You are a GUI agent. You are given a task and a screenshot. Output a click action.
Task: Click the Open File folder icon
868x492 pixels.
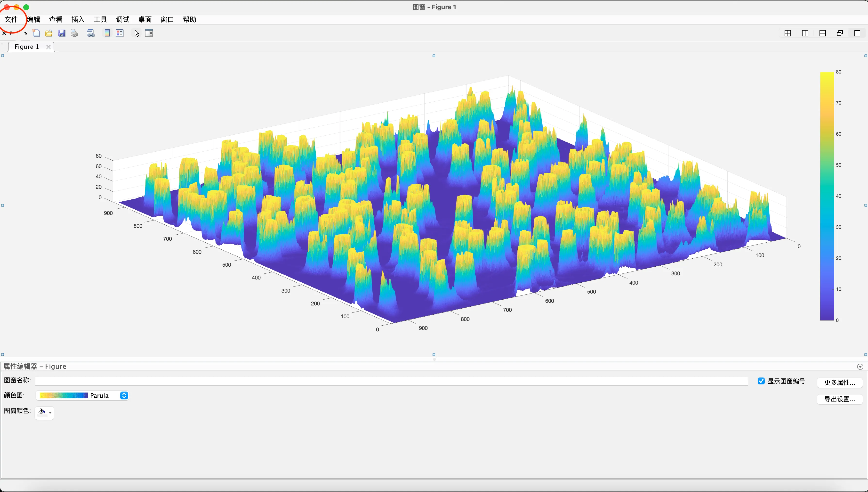pyautogui.click(x=49, y=33)
